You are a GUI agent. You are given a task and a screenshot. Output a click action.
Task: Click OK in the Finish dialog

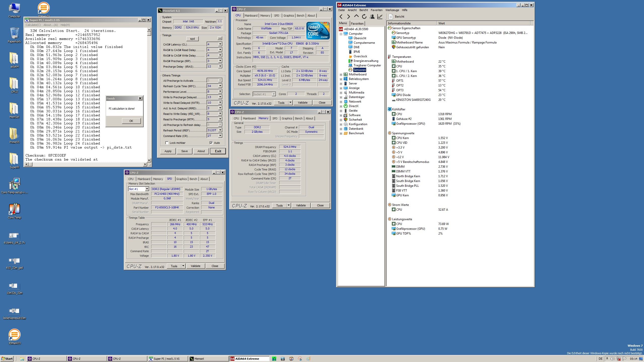tap(131, 121)
